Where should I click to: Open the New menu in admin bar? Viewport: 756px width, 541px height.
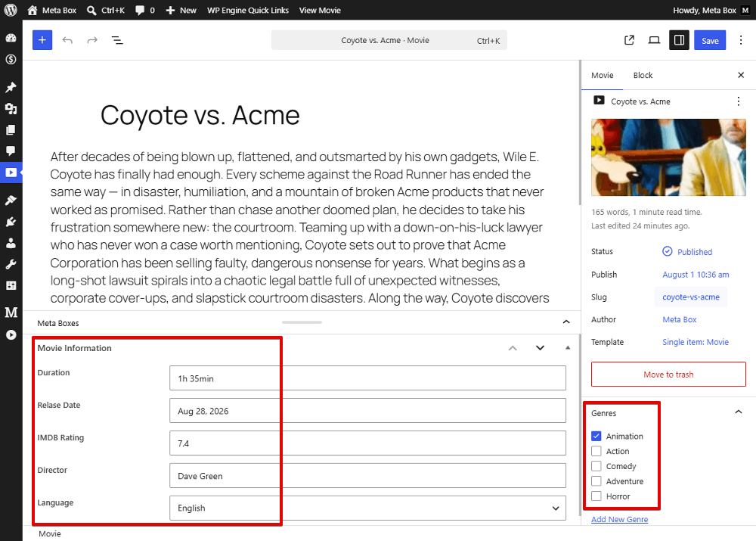[x=181, y=10]
